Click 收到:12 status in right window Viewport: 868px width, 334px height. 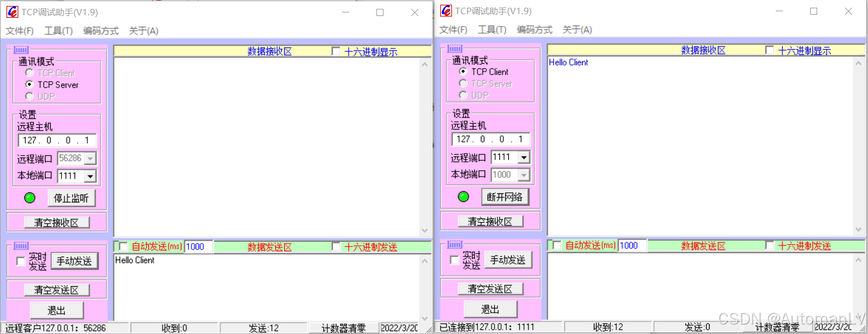608,327
